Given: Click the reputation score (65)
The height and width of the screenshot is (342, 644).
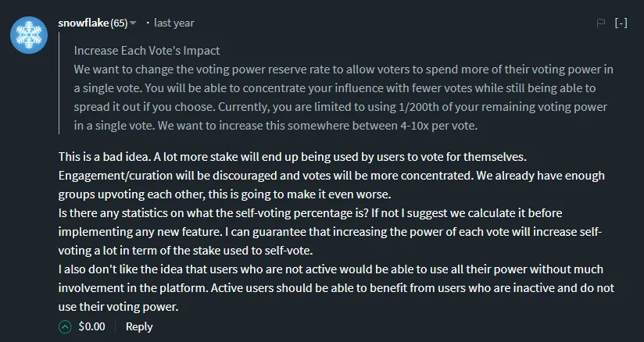Looking at the screenshot, I should point(119,23).
